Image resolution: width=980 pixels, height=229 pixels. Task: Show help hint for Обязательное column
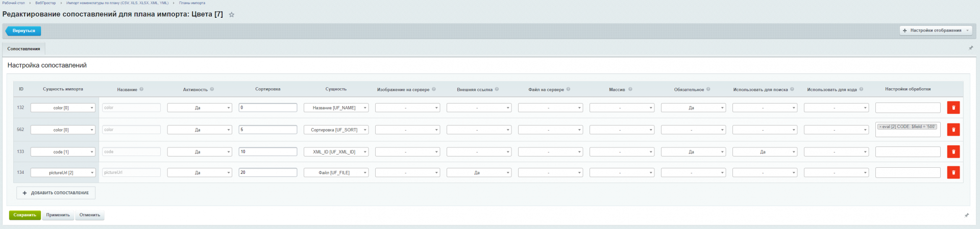pos(708,89)
